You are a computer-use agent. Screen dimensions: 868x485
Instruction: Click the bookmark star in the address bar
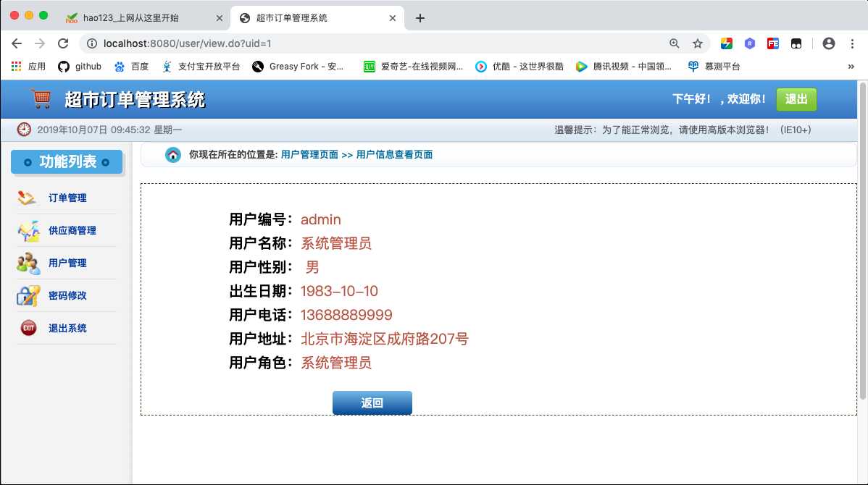[697, 43]
